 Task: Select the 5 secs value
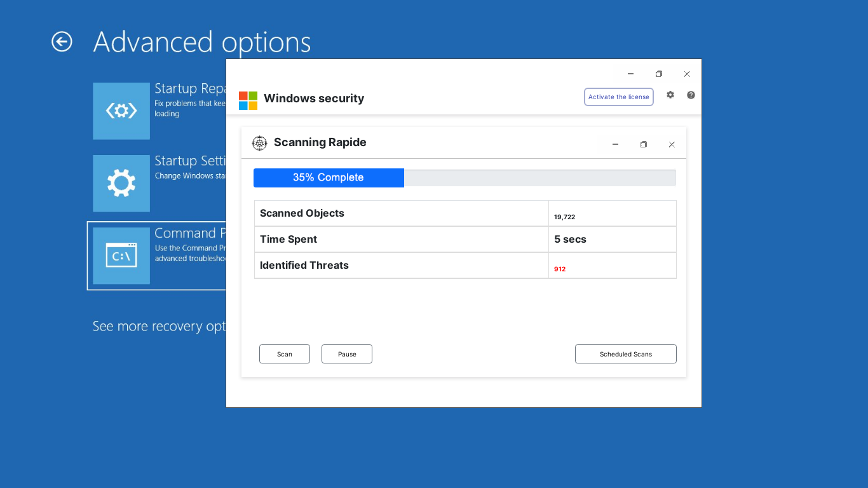tap(570, 240)
